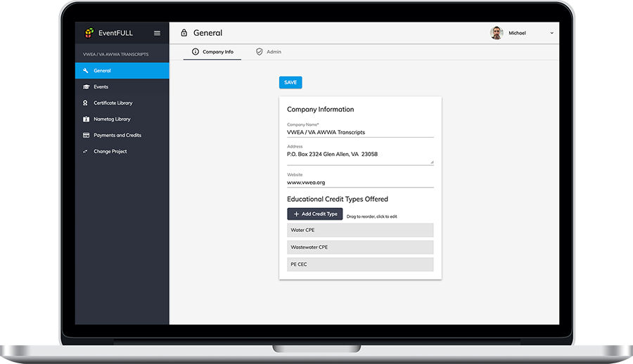
Task: Click the Add Credit Type button
Action: tap(314, 214)
